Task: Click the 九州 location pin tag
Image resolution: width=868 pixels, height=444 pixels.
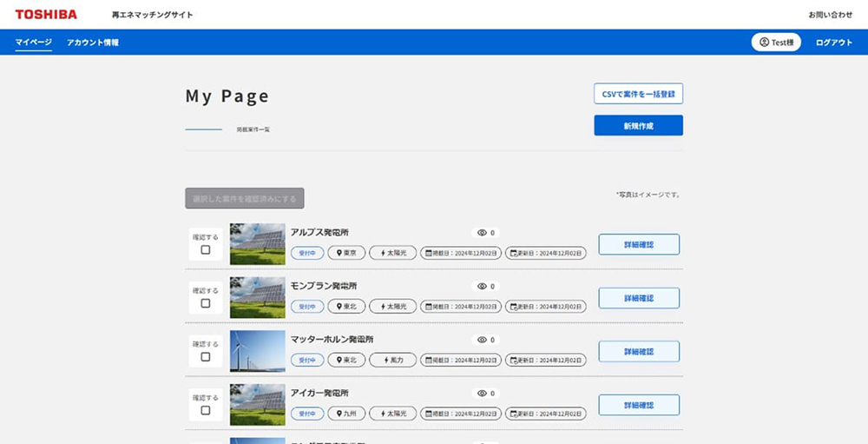Action: pyautogui.click(x=346, y=414)
